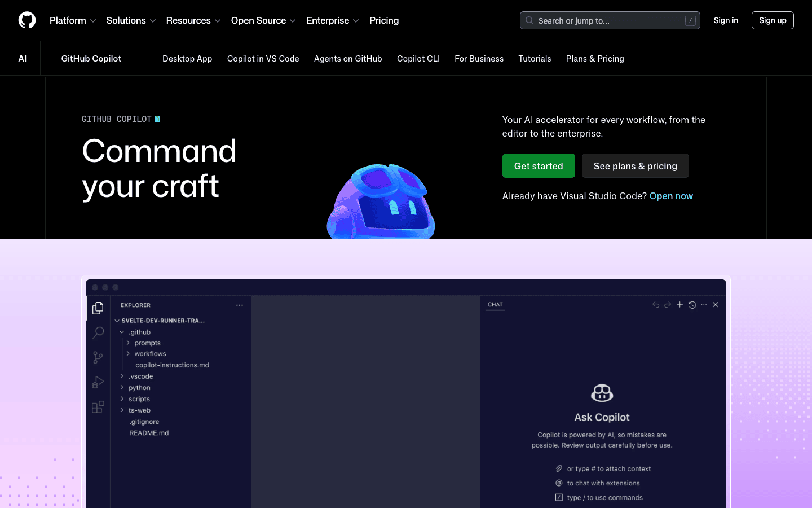Close the chat panel with X icon
The image size is (812, 508).
[x=716, y=305]
